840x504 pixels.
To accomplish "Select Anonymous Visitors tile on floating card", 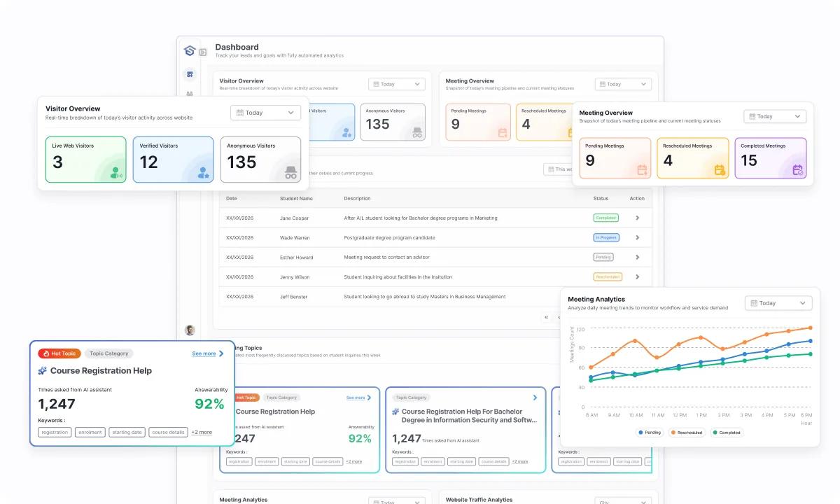I will click(x=260, y=160).
